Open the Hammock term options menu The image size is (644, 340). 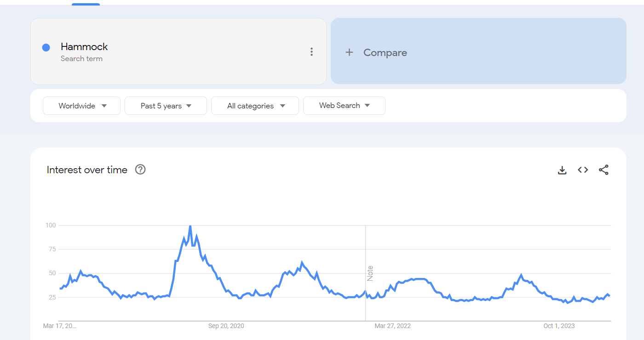pyautogui.click(x=311, y=52)
